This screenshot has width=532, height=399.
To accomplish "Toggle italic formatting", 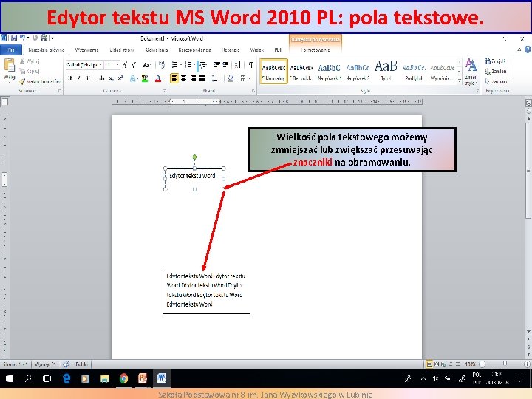I will click(x=79, y=78).
